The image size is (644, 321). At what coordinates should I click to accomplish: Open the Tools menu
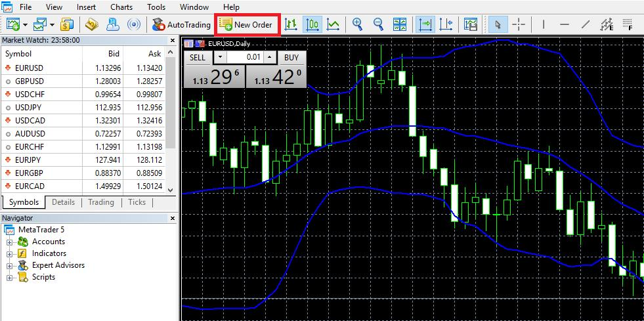tap(156, 7)
